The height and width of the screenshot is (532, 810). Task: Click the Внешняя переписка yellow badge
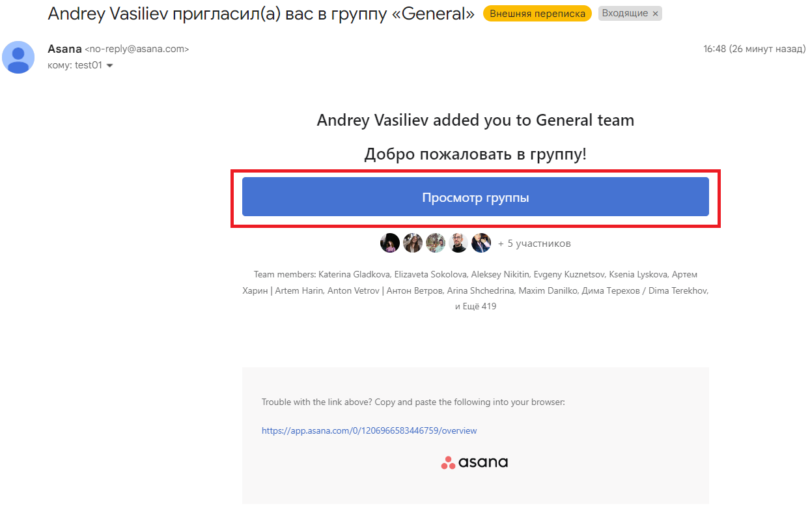click(x=537, y=14)
